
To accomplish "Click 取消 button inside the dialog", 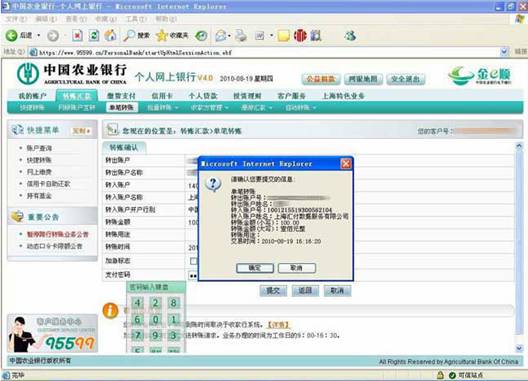I will (297, 268).
